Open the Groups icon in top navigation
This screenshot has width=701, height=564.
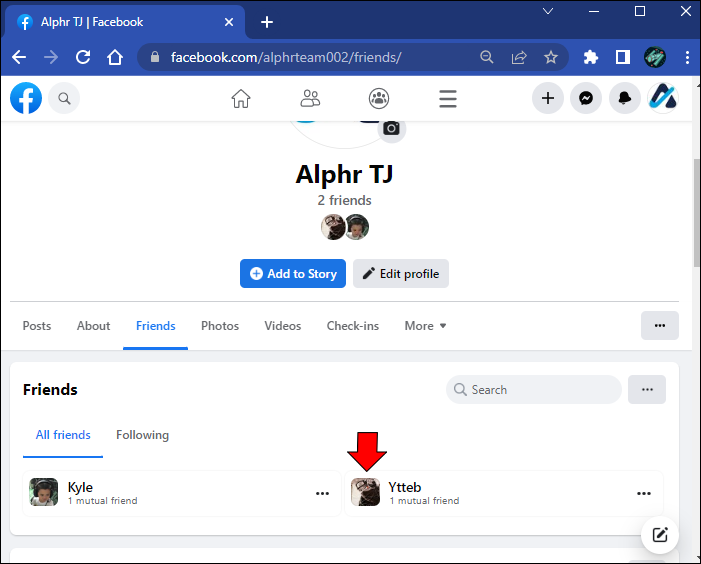coord(379,98)
